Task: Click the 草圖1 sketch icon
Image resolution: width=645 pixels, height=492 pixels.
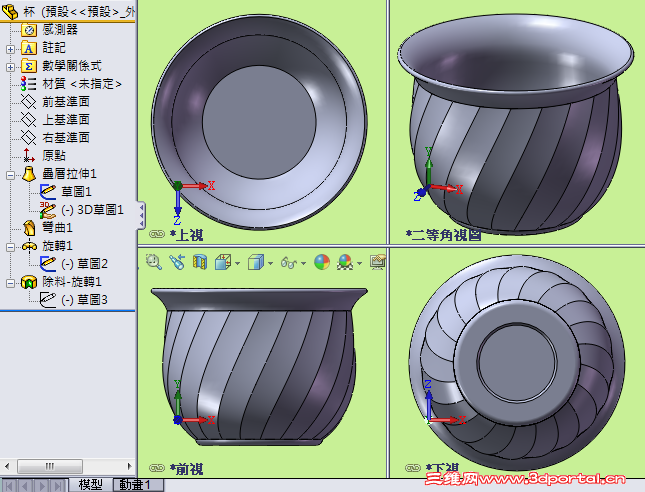Action: point(48,192)
